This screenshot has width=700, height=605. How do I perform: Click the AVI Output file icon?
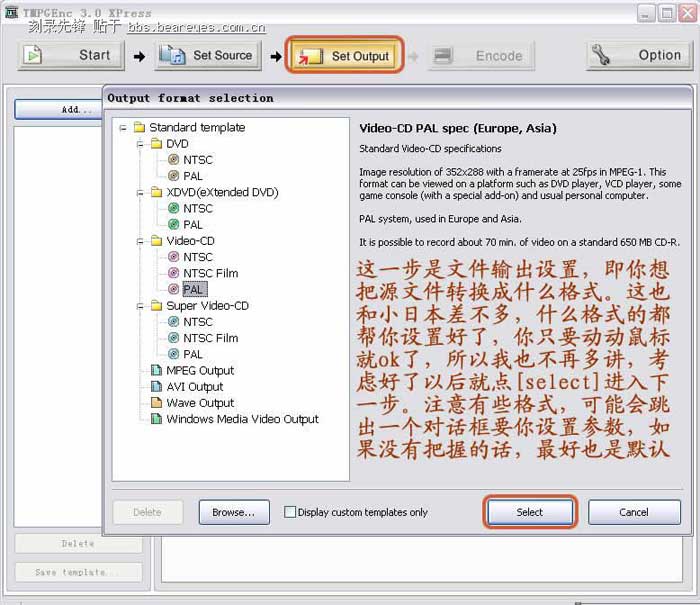(156, 386)
